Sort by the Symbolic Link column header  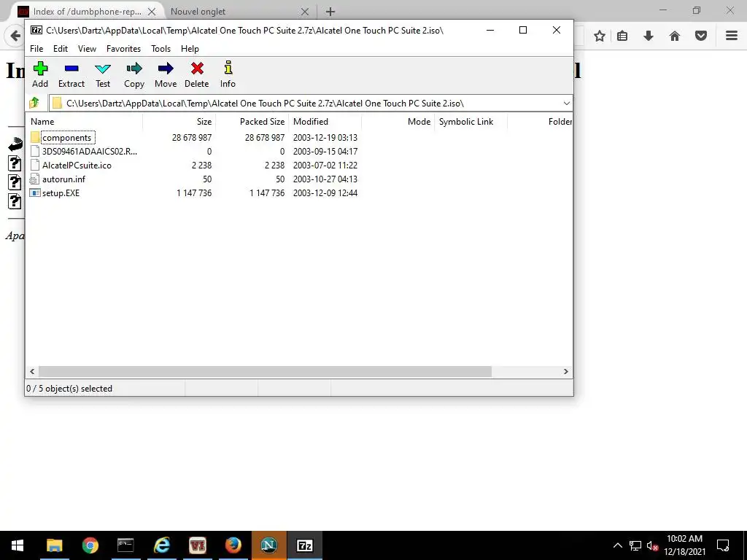tap(471, 122)
